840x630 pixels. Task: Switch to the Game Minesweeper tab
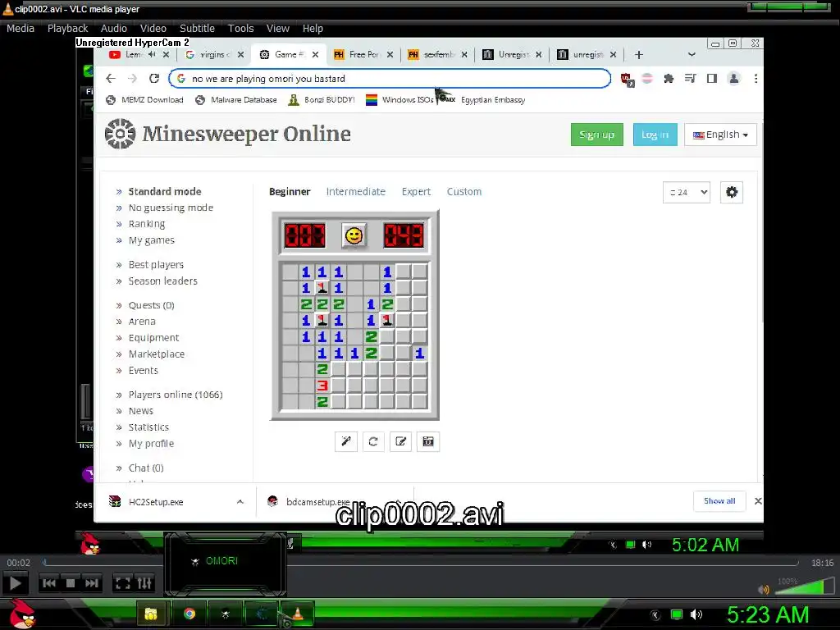290,55
